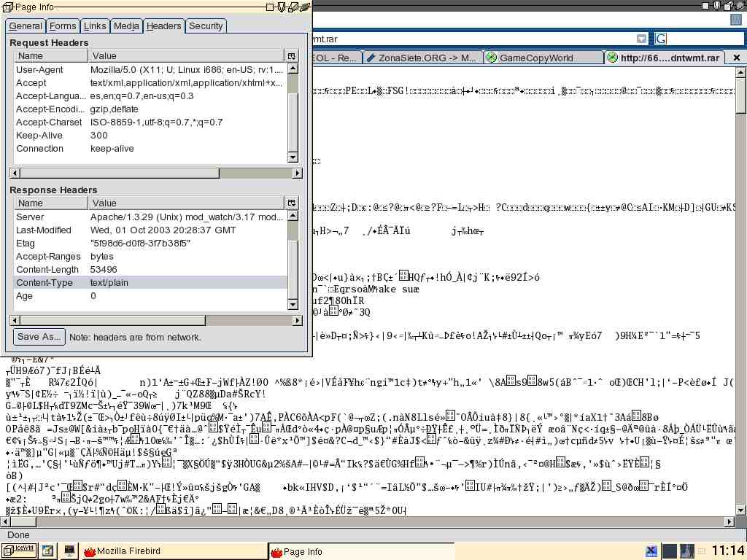Image resolution: width=747 pixels, height=560 pixels.
Task: Select the Content-Type text/plain row
Action: (x=150, y=282)
